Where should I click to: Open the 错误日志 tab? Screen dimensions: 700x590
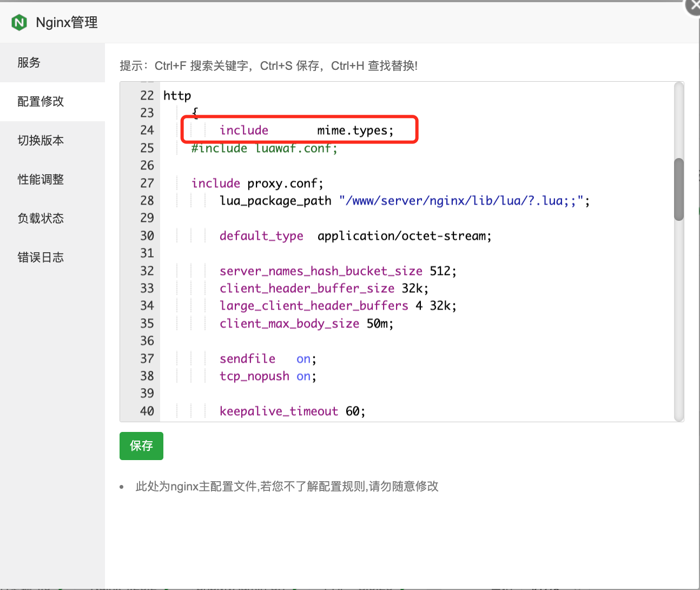52,258
